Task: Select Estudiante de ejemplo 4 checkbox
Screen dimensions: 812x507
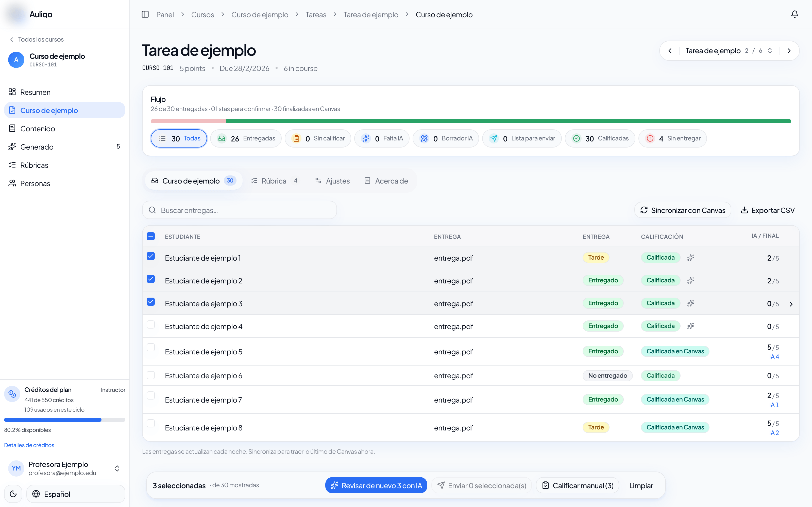Action: click(x=151, y=324)
